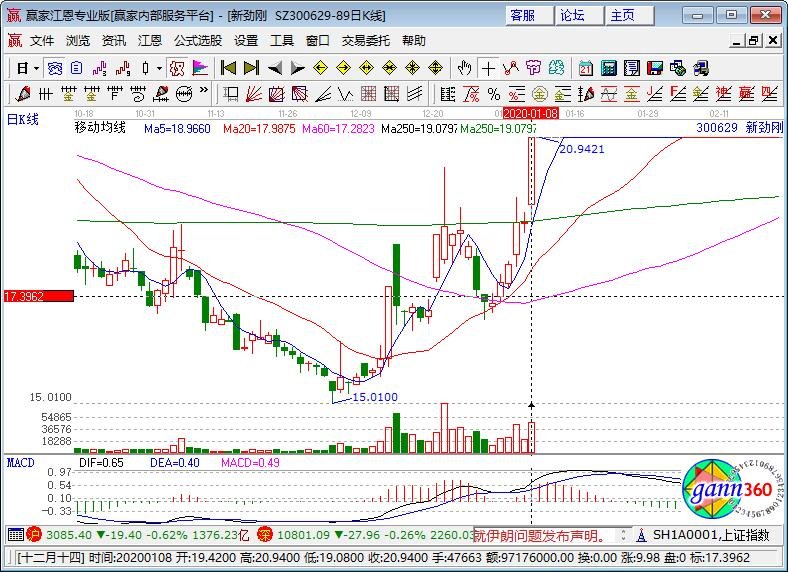Click the 日K线 chart label
Viewport: 788px width, 572px height.
[23, 120]
